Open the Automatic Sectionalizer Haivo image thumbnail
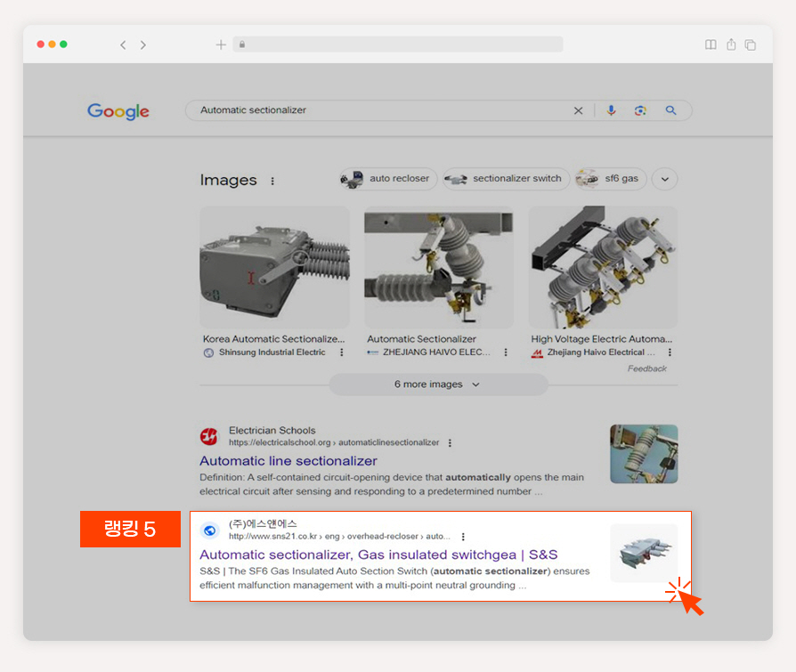Image resolution: width=796 pixels, height=672 pixels. pyautogui.click(x=439, y=267)
